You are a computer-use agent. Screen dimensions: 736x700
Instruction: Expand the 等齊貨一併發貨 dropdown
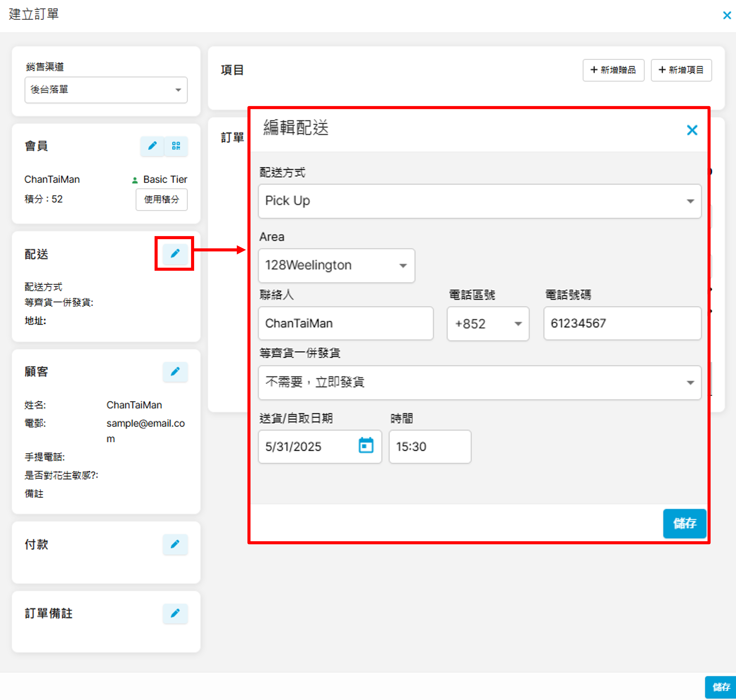point(479,382)
